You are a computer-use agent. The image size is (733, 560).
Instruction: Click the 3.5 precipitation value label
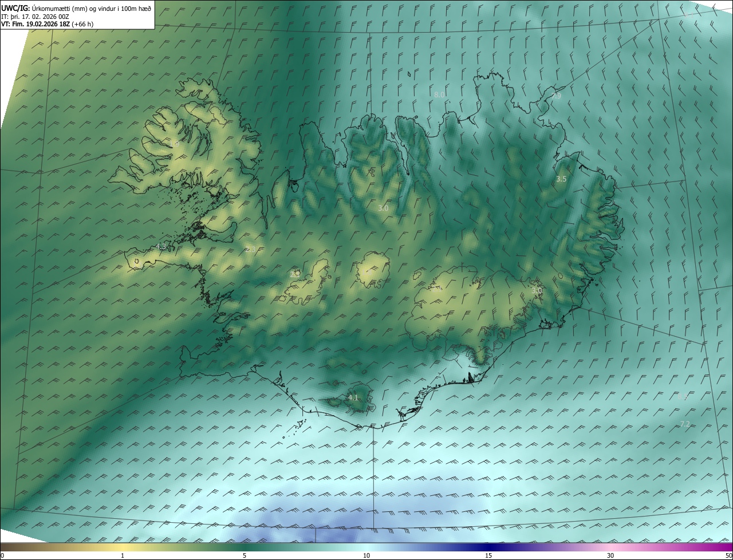click(561, 179)
